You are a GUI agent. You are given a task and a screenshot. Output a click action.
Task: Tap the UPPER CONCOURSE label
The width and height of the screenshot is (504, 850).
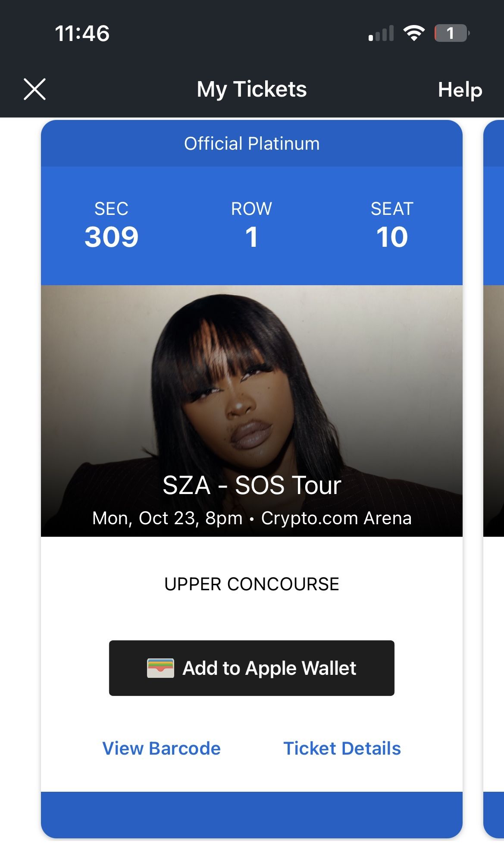[x=251, y=584]
